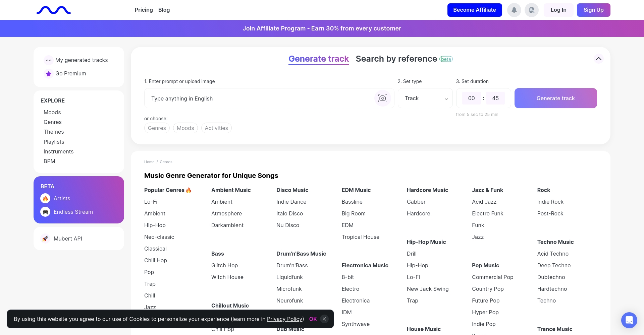This screenshot has width=644, height=335.
Task: Open the Track type dropdown
Action: coord(425,98)
